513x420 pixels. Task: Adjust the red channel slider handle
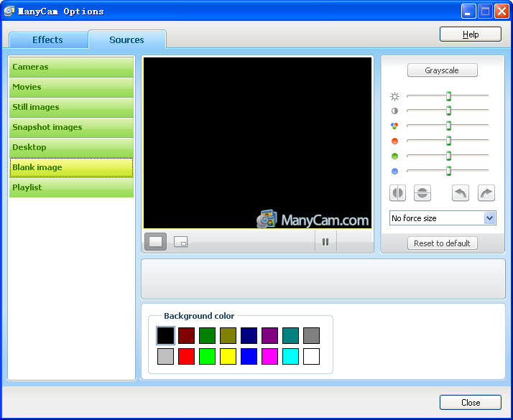click(448, 141)
